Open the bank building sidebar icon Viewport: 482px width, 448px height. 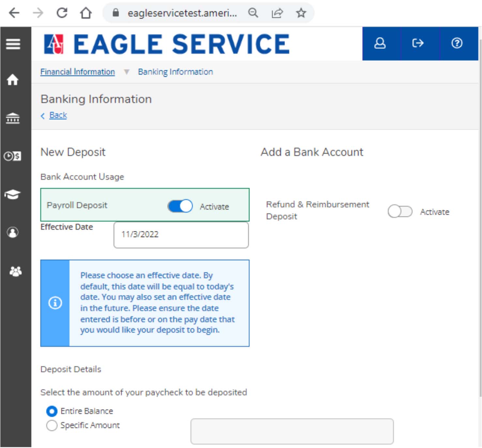point(13,118)
